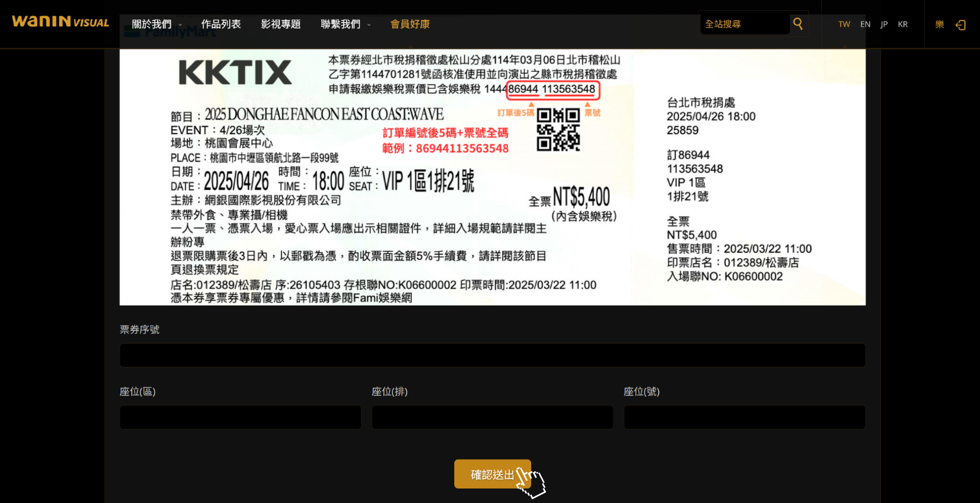Viewport: 980px width, 503px height.
Task: Click the WANIN VISUAL logo
Action: pos(60,22)
